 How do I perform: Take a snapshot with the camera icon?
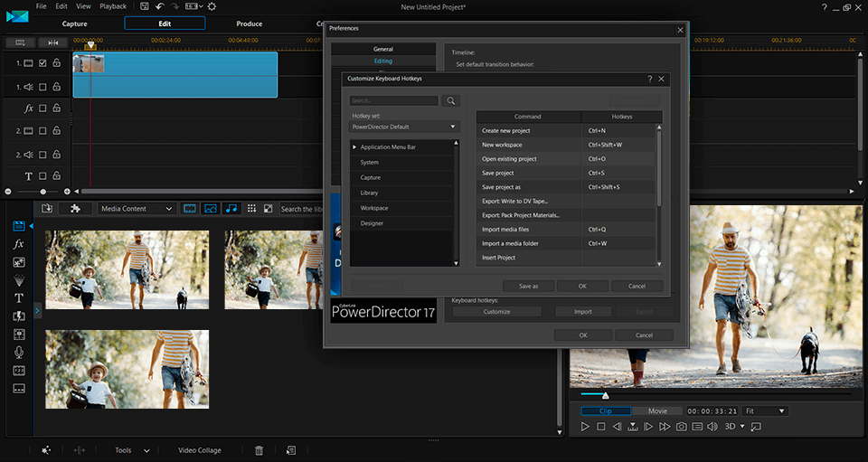[x=682, y=427]
